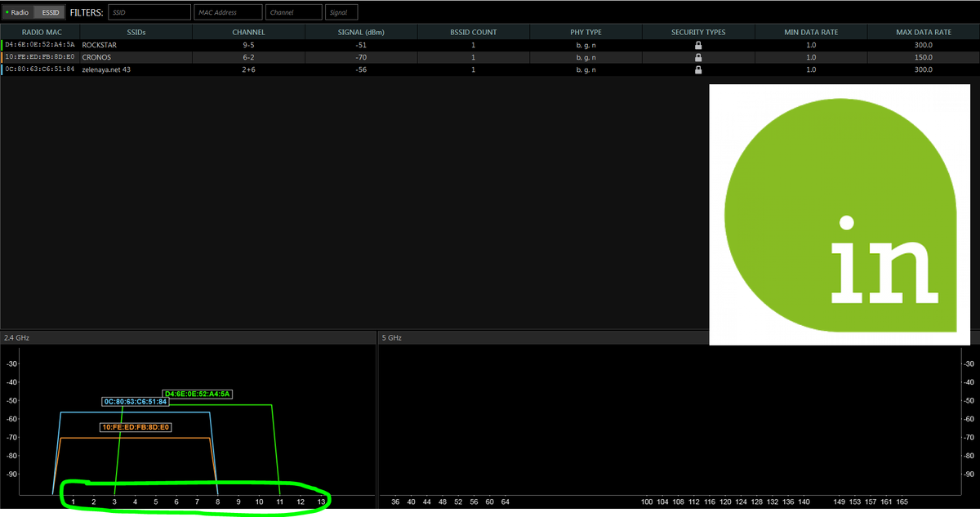Click signal value -70
The height and width of the screenshot is (517, 980).
click(x=361, y=57)
